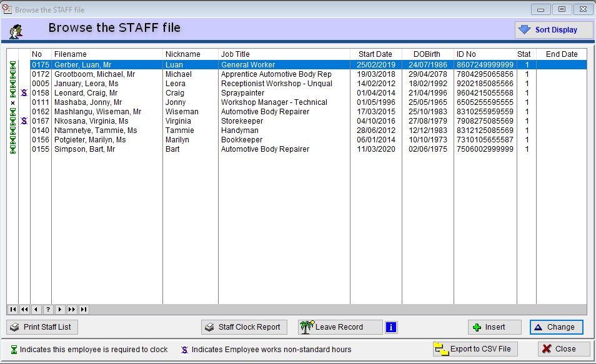
Task: Click the non-standard hours icon for Virginia Nkosana
Action: (x=24, y=121)
